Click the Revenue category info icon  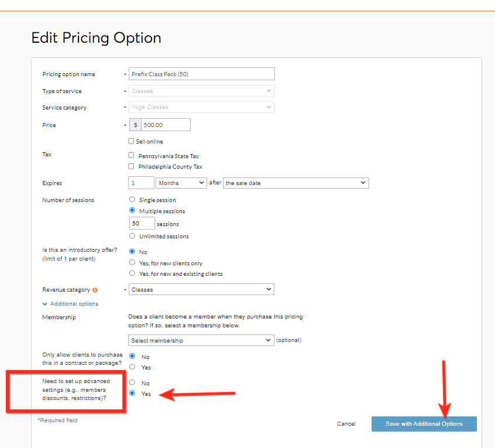(95, 290)
